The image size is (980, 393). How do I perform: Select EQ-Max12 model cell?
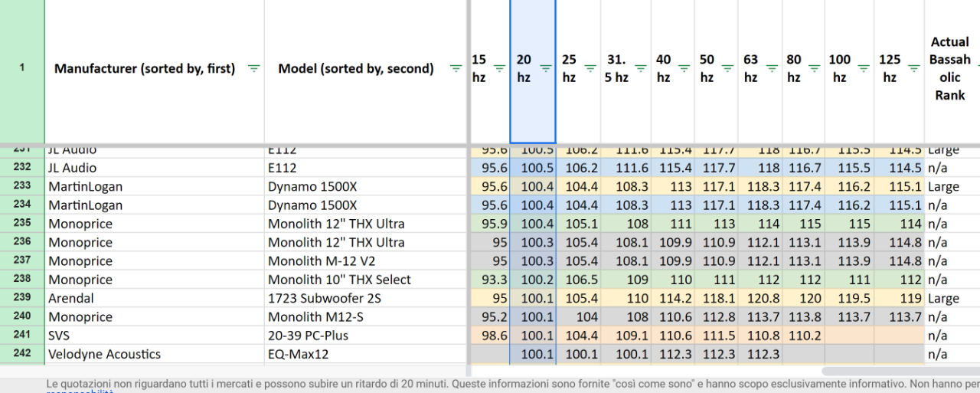click(365, 354)
